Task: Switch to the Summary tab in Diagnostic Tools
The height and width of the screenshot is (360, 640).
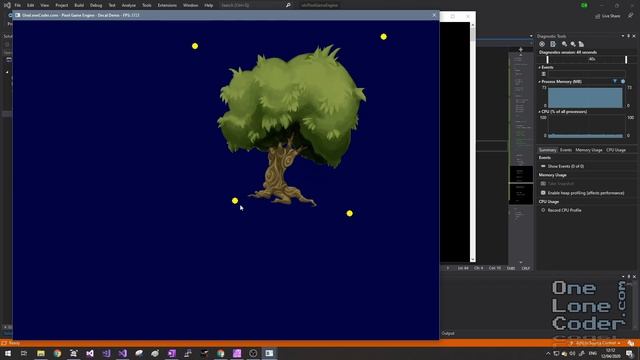Action: [x=547, y=150]
